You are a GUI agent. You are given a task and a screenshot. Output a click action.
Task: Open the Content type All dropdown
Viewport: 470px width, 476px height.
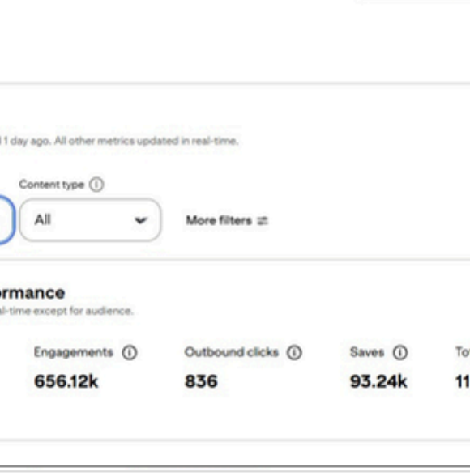click(90, 220)
